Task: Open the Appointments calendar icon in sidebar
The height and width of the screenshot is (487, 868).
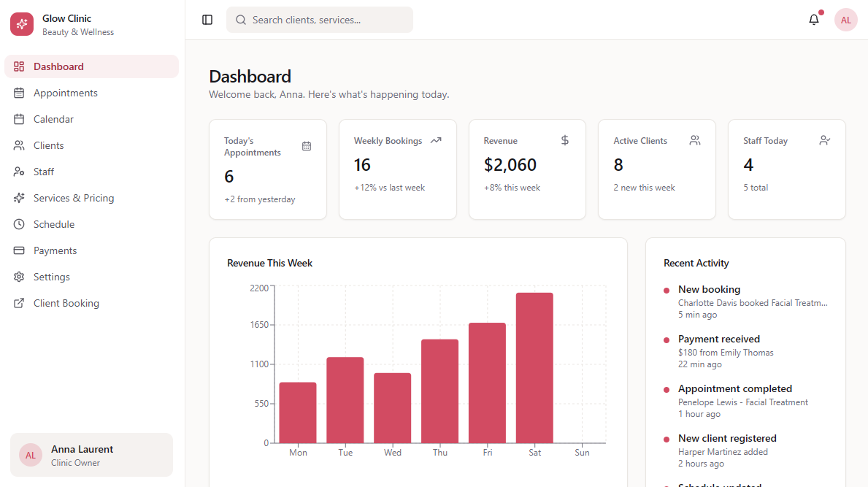Action: point(19,93)
